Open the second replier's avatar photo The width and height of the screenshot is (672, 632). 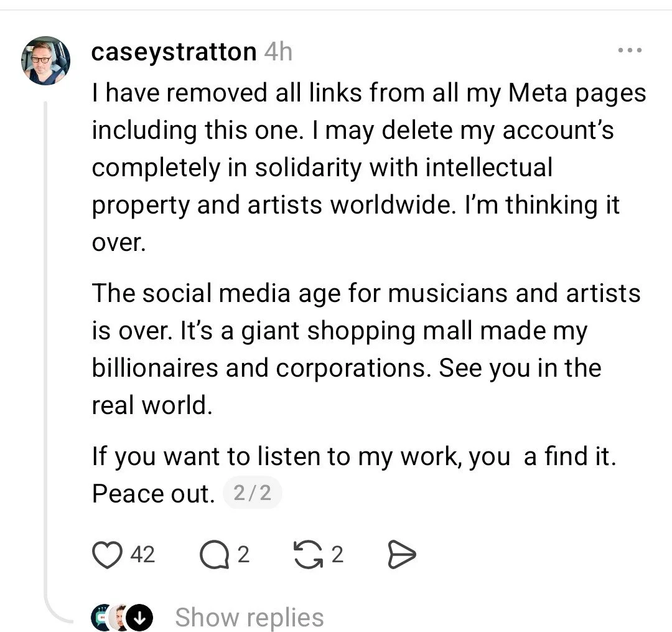[x=119, y=618]
